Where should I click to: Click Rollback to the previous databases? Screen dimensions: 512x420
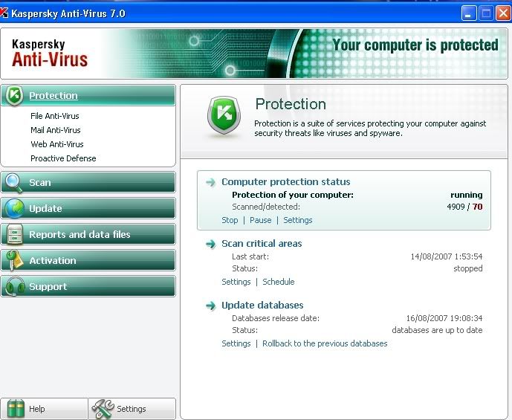coord(325,343)
